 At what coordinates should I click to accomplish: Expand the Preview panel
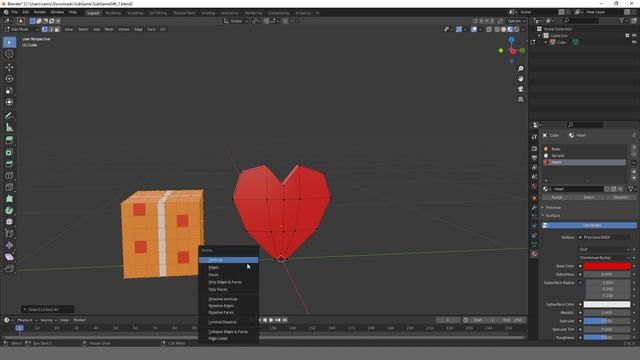(x=553, y=208)
